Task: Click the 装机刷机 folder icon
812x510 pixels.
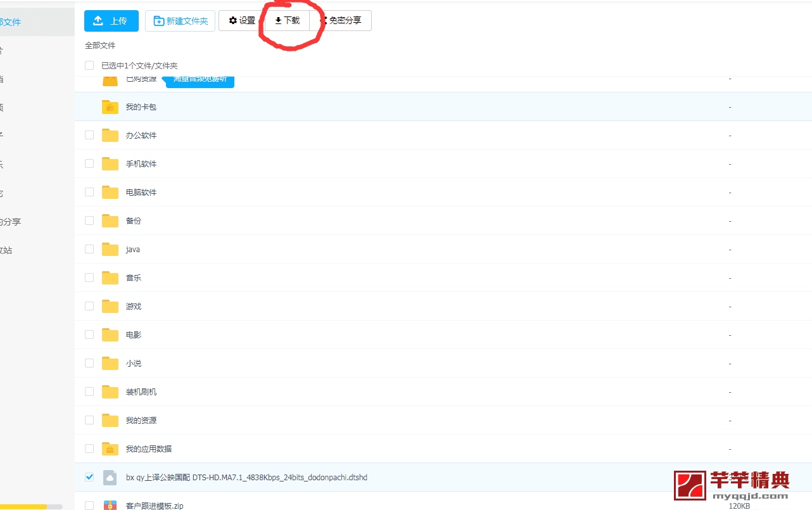Action: [x=110, y=392]
